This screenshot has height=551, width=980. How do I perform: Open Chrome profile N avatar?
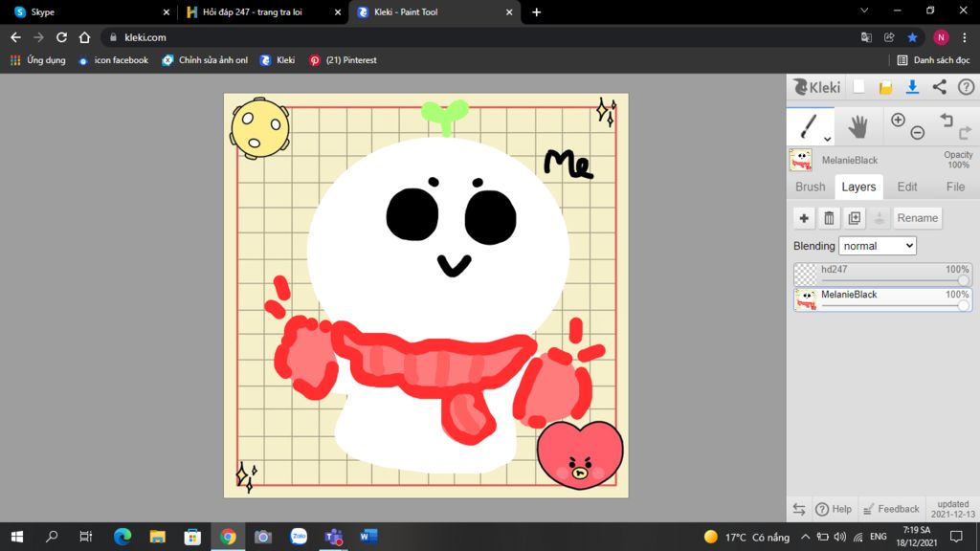click(x=941, y=37)
